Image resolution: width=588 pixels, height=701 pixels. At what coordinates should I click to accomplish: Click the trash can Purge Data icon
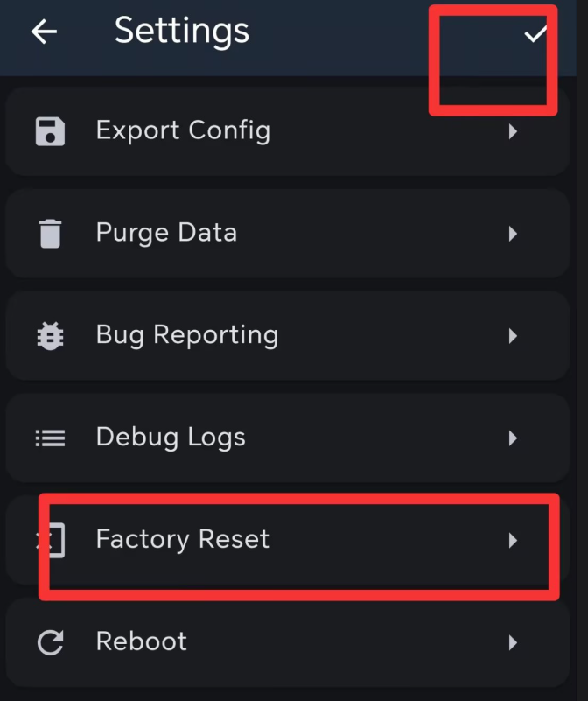(50, 234)
